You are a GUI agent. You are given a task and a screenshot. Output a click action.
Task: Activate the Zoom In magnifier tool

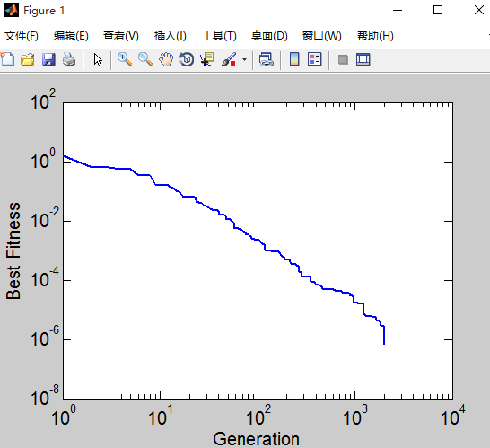(124, 59)
